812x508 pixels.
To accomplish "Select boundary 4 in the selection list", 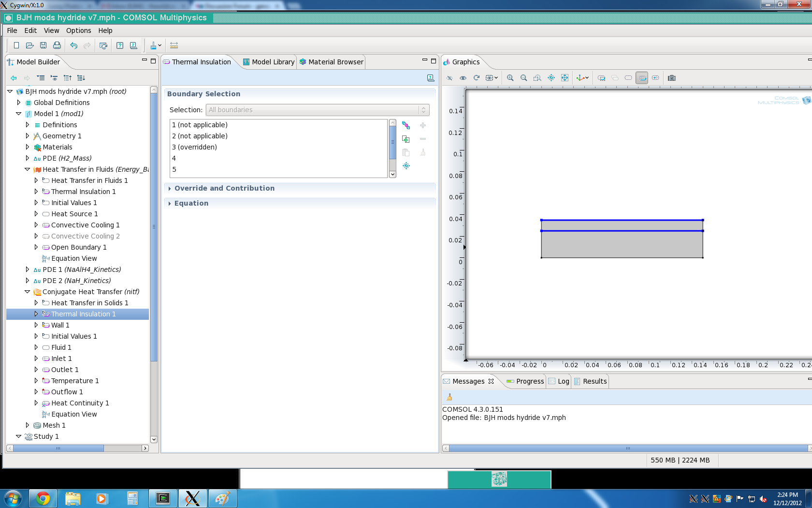I will 174,158.
